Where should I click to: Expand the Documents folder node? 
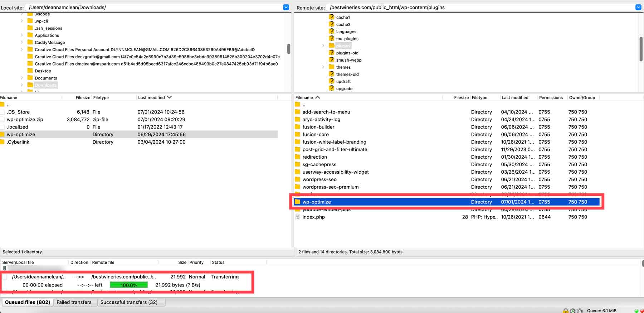(x=22, y=78)
